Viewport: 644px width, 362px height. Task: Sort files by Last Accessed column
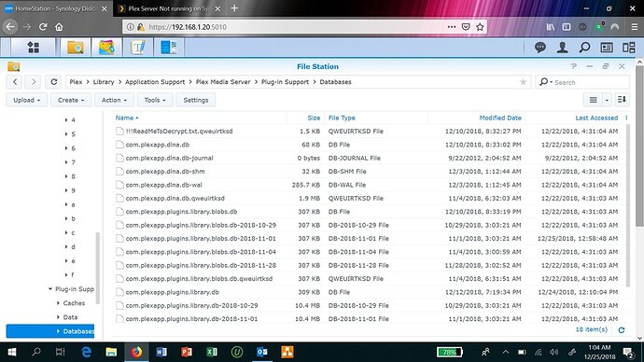[x=596, y=118]
